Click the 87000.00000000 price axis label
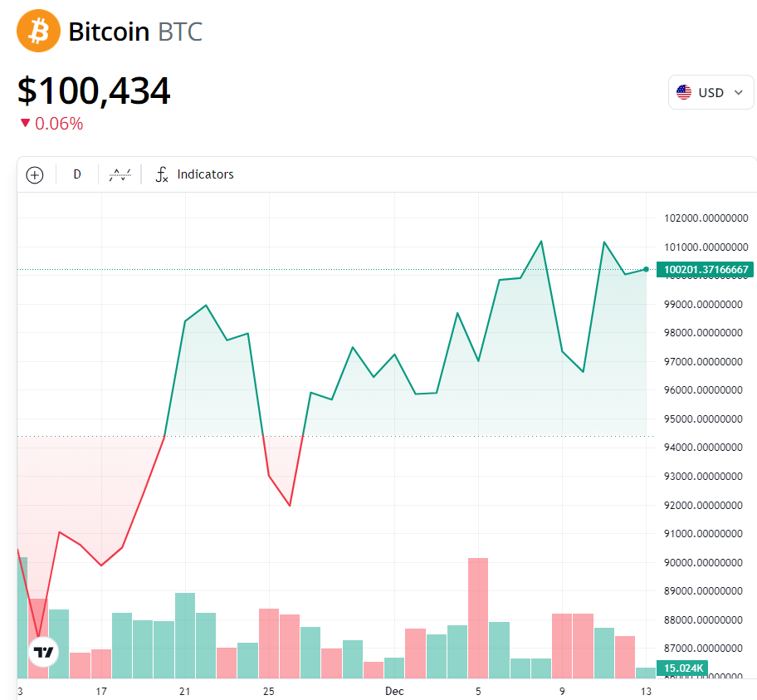Image resolution: width=757 pixels, height=700 pixels. tap(703, 649)
